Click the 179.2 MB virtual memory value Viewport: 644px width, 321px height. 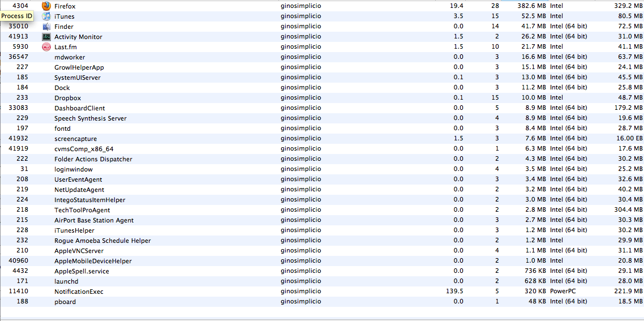[628, 108]
